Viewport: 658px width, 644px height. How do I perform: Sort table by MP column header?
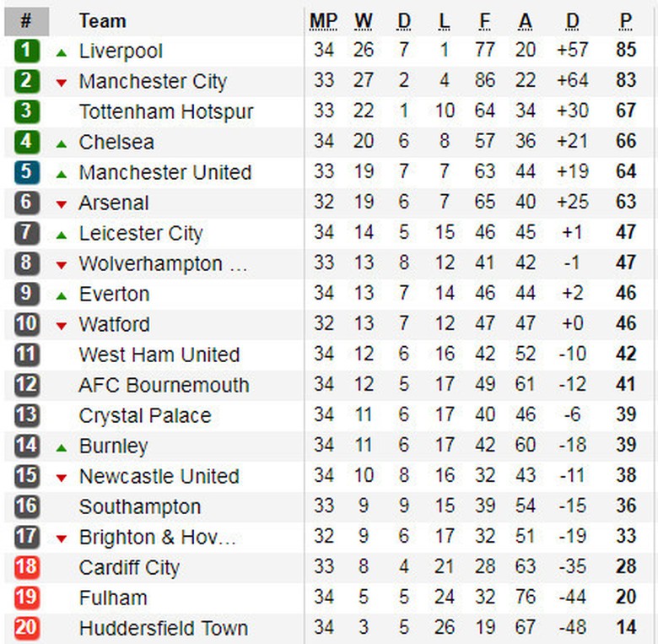(x=323, y=21)
